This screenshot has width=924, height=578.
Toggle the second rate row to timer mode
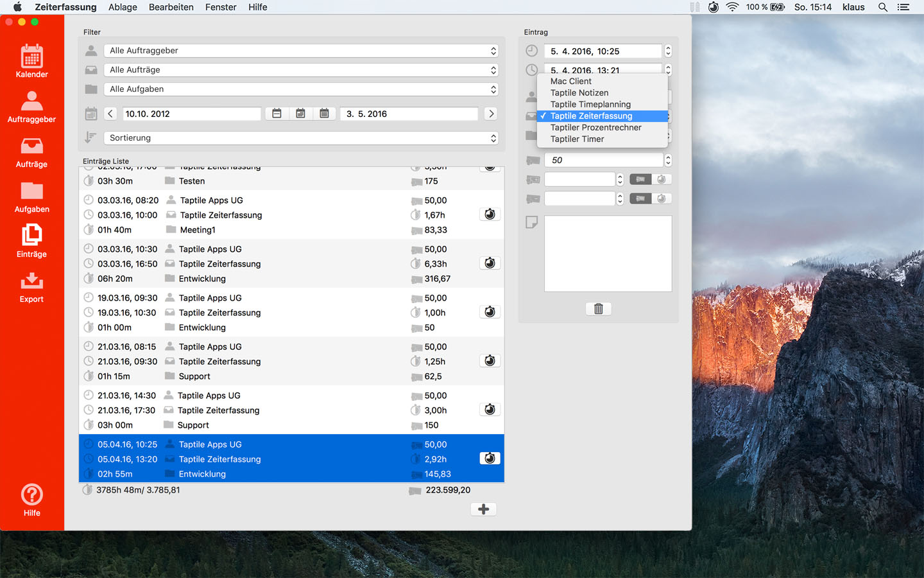(x=662, y=198)
